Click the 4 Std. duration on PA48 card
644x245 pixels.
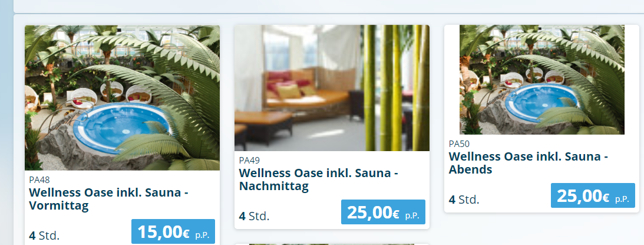[44, 236]
